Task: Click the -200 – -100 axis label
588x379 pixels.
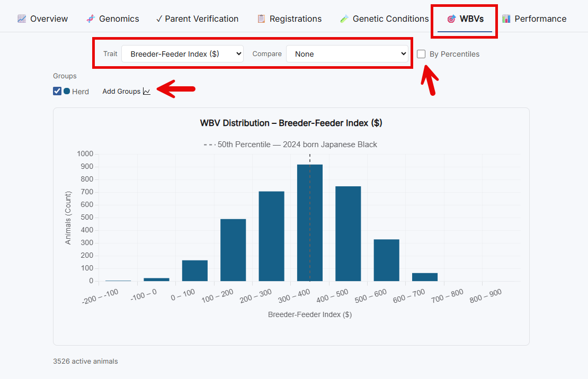Action: (100, 296)
